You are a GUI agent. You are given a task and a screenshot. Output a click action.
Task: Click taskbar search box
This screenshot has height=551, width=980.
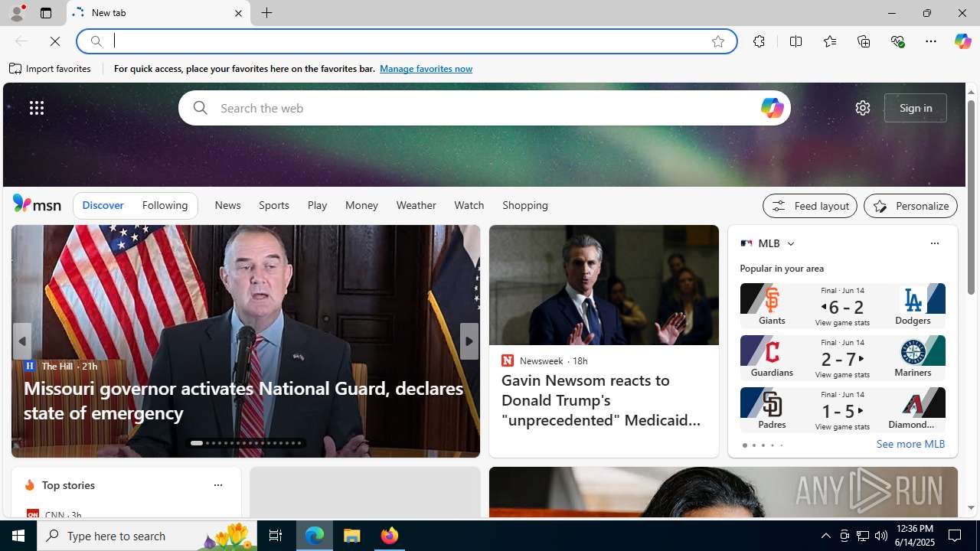(x=147, y=536)
